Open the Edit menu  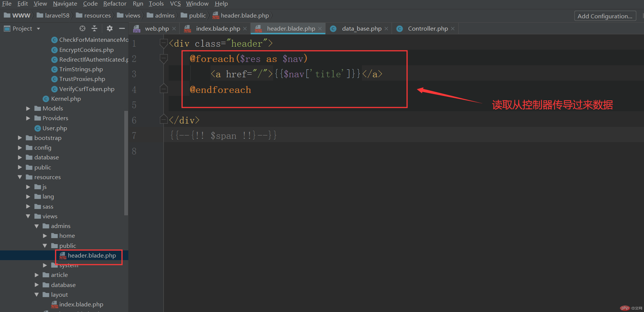tap(22, 4)
